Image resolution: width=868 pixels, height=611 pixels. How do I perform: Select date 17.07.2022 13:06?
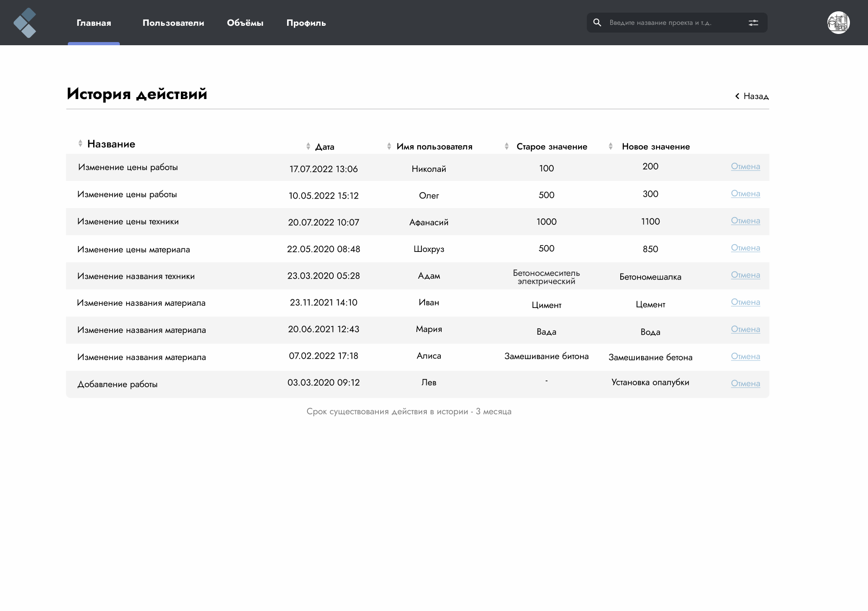pos(324,169)
